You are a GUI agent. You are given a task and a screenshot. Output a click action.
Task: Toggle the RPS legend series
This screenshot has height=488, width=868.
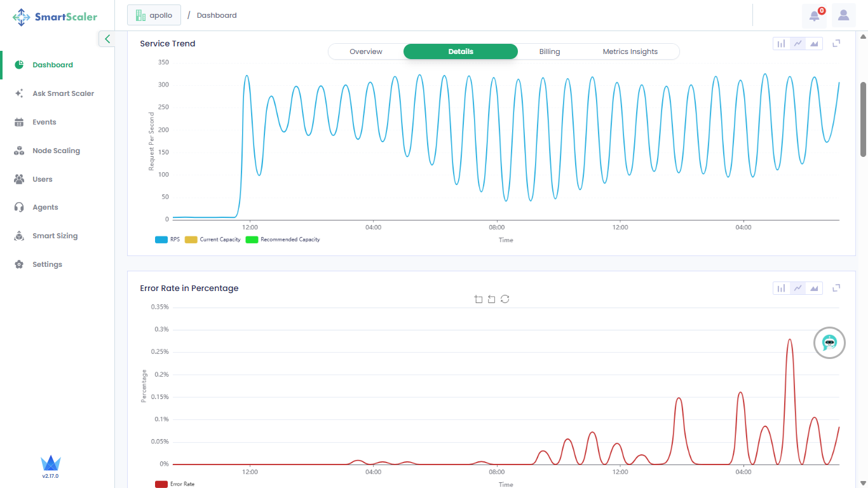click(x=168, y=240)
